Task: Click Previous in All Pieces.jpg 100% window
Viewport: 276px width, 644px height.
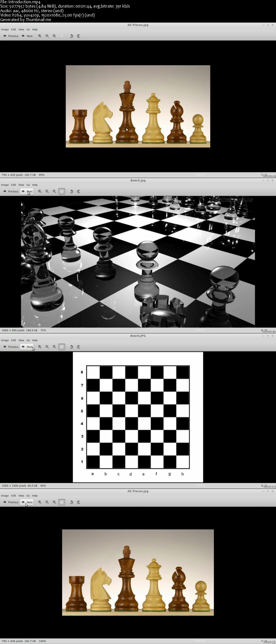Action: point(11,502)
